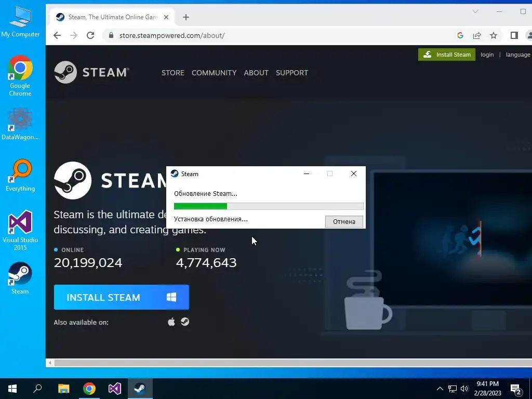
Task: Click the playing now count 4,774,643
Action: 206,262
